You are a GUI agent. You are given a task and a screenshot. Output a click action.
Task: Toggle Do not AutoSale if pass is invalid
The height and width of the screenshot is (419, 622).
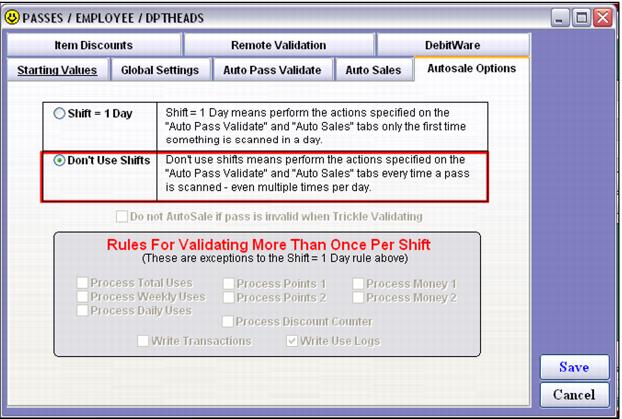click(x=122, y=217)
